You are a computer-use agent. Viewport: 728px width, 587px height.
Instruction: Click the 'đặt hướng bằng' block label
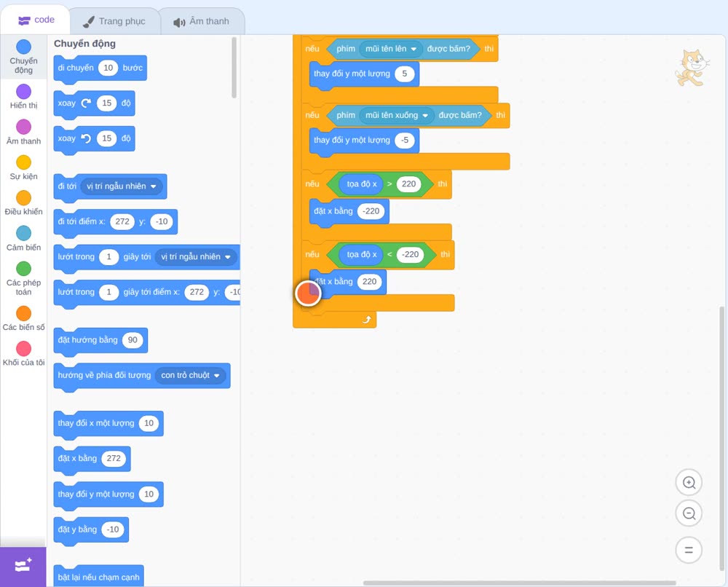tap(88, 340)
